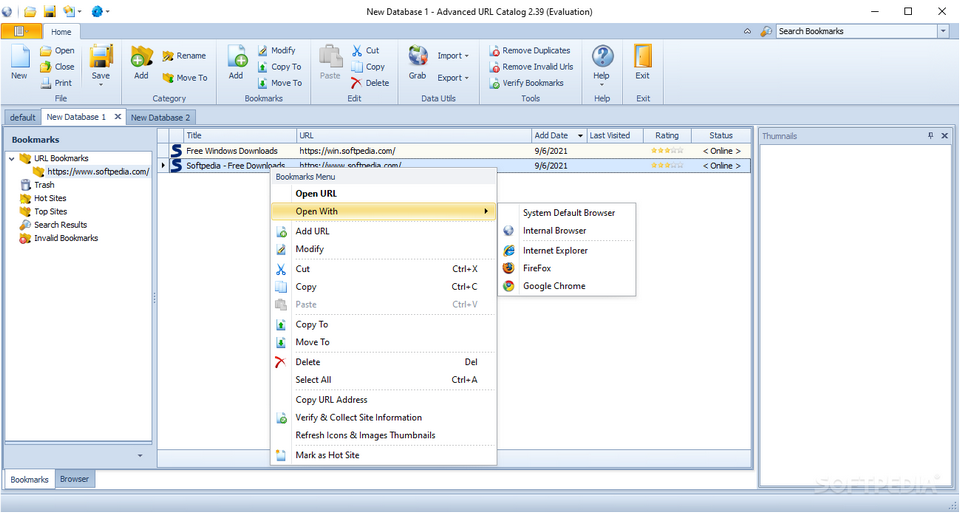This screenshot has width=960, height=513.
Task: Select the Home ribbon tab
Action: coord(61,32)
